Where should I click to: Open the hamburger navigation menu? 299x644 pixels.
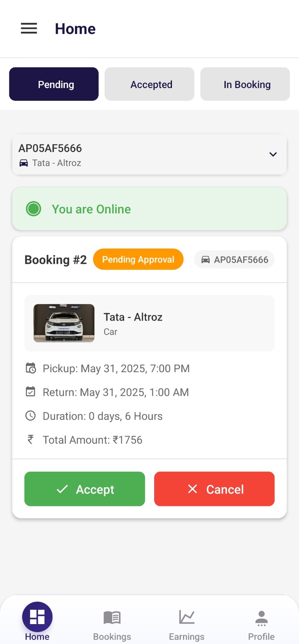click(x=29, y=28)
